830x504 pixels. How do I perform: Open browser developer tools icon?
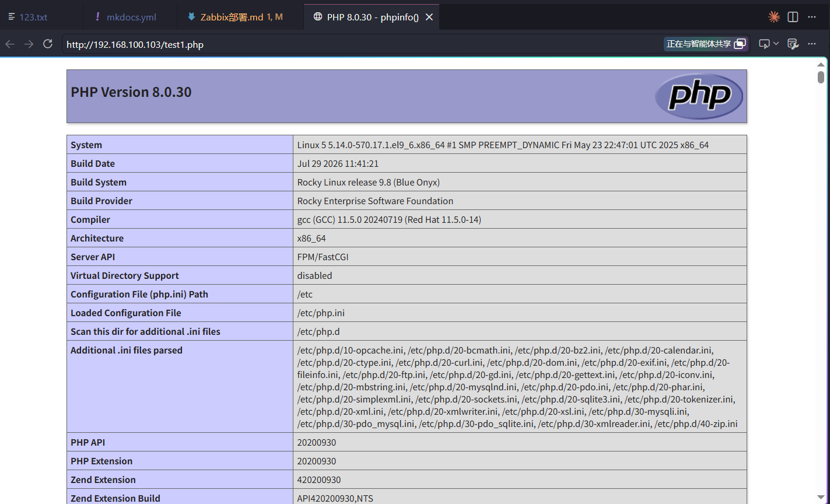coord(793,44)
